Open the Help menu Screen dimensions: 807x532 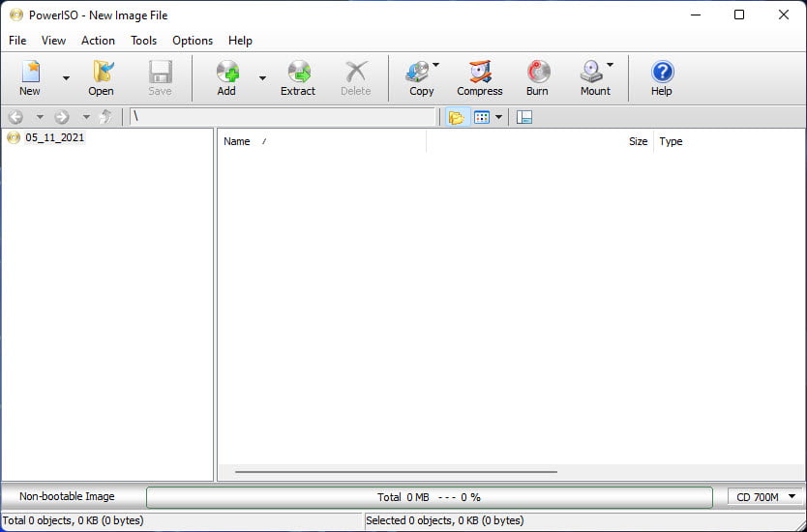240,41
